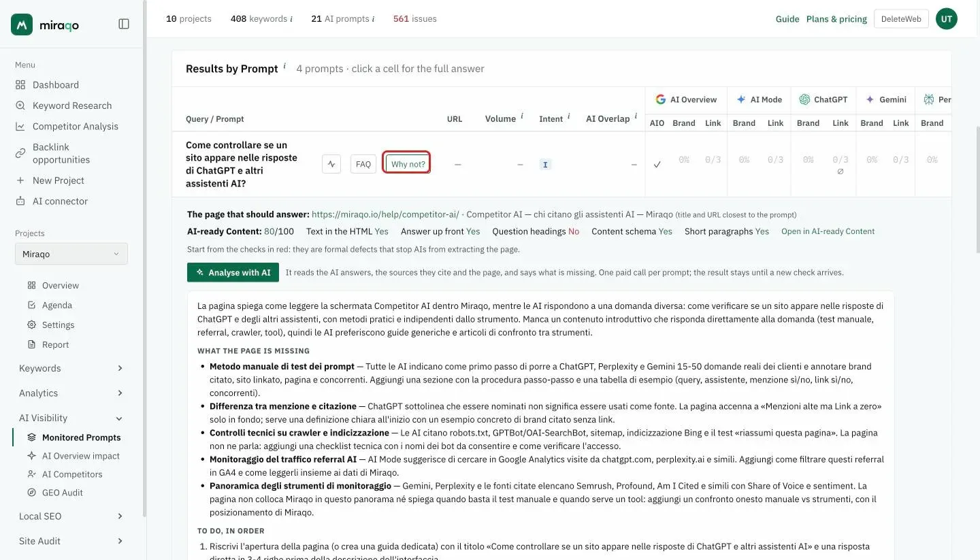Click the Analyse with AI button
Screen dimensions: 980x560
[x=233, y=272]
